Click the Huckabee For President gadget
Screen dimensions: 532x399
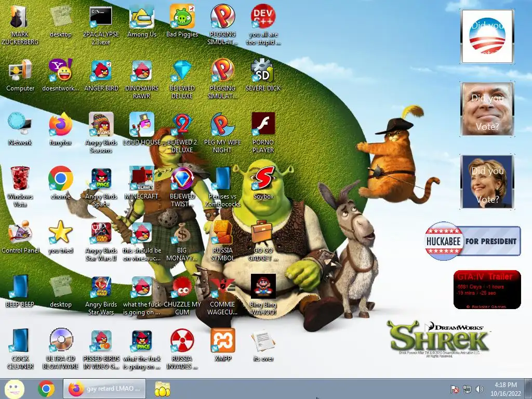473,241
